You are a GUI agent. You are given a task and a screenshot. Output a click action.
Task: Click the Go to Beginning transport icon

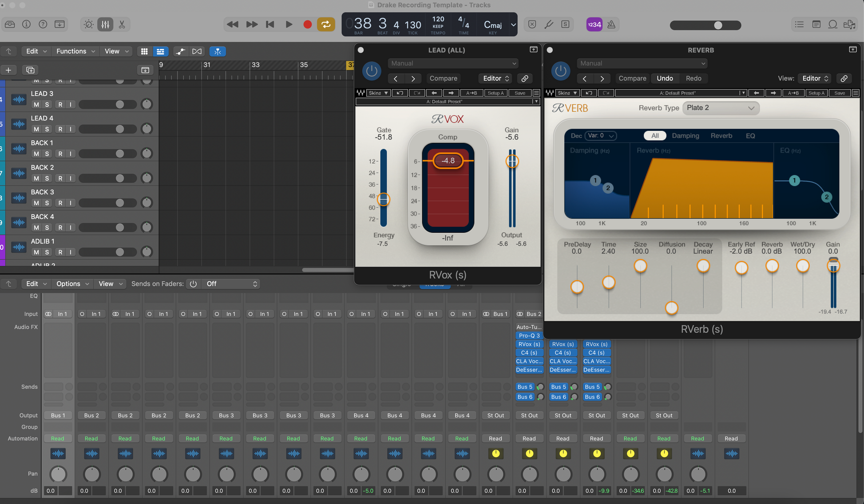pos(270,24)
